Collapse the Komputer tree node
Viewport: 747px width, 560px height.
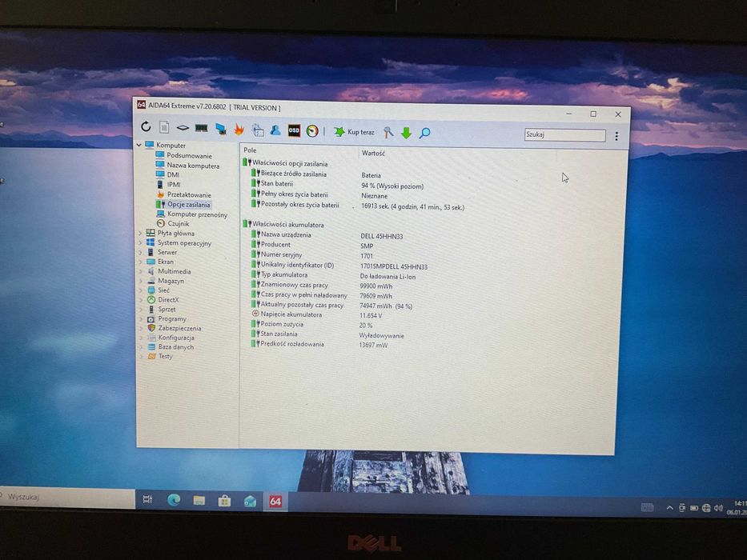pyautogui.click(x=139, y=145)
